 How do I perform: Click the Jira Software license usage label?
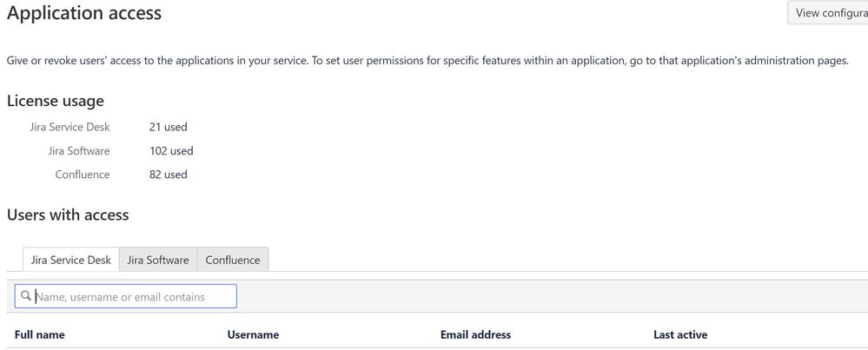[x=78, y=151]
